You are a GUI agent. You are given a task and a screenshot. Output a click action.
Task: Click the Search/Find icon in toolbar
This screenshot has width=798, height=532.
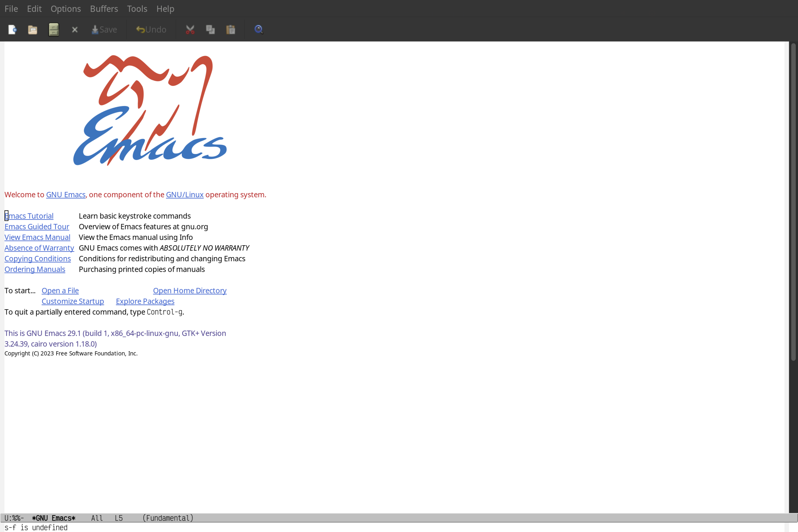pos(258,29)
